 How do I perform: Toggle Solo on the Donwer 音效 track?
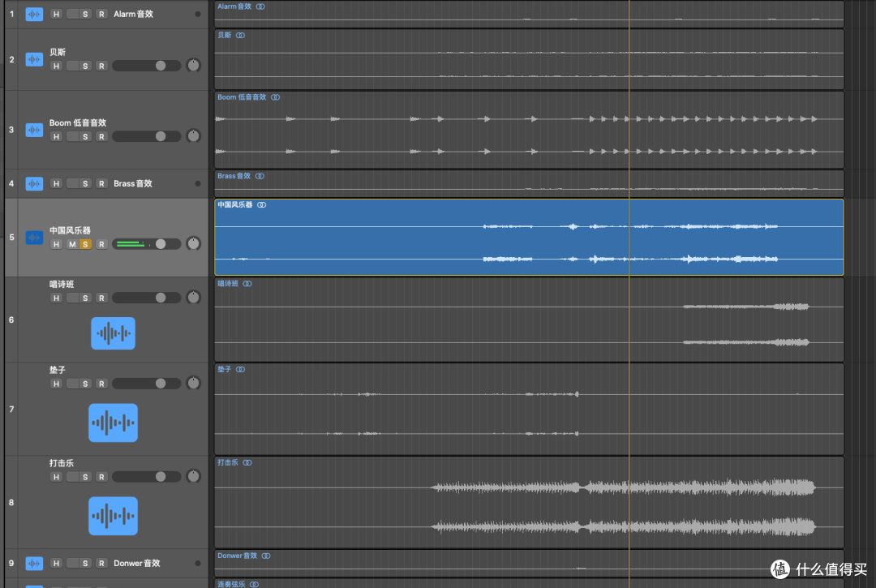pos(85,564)
